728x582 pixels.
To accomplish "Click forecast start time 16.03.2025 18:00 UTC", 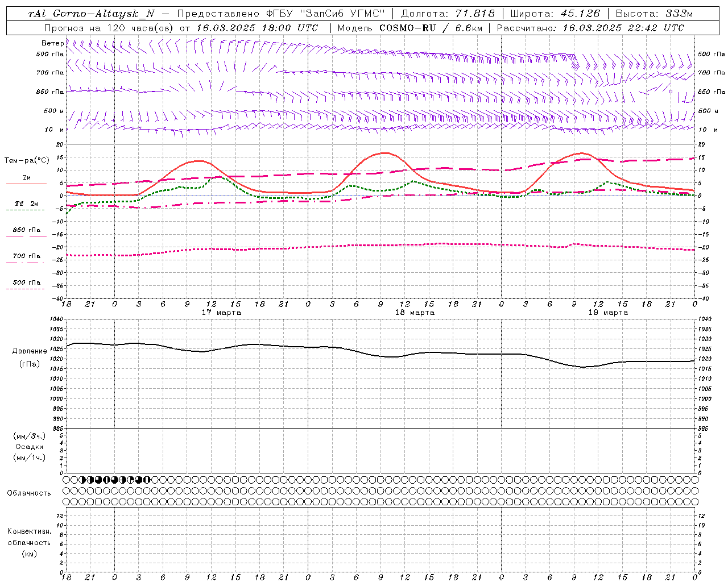I will point(257,28).
